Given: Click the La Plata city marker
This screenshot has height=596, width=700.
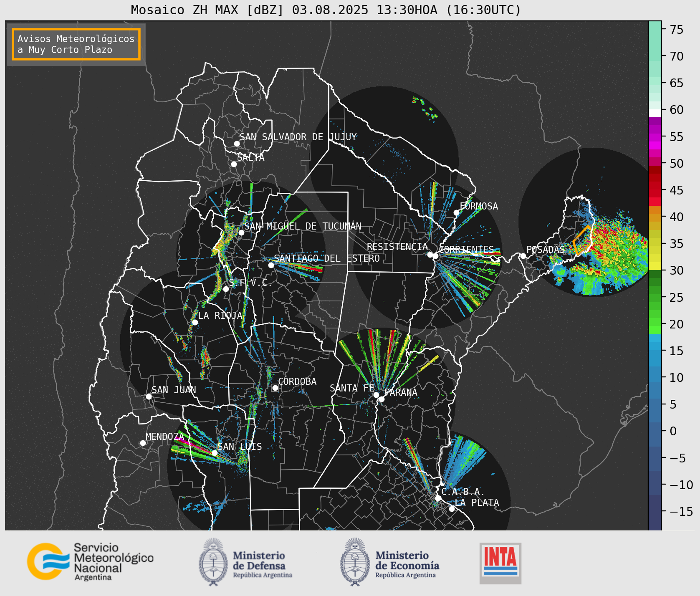Looking at the screenshot, I should tap(452, 509).
